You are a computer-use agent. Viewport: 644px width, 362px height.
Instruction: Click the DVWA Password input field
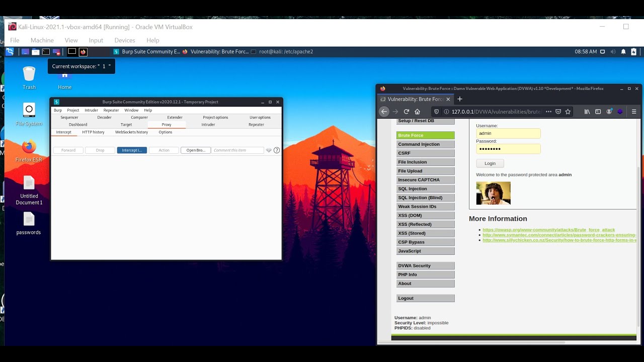tap(508, 149)
